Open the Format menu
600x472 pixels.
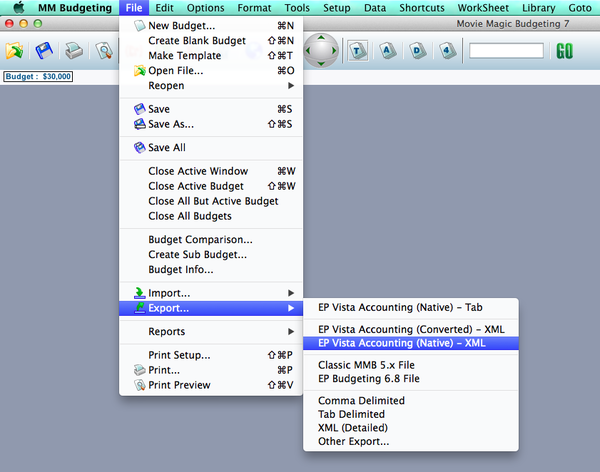(x=254, y=8)
